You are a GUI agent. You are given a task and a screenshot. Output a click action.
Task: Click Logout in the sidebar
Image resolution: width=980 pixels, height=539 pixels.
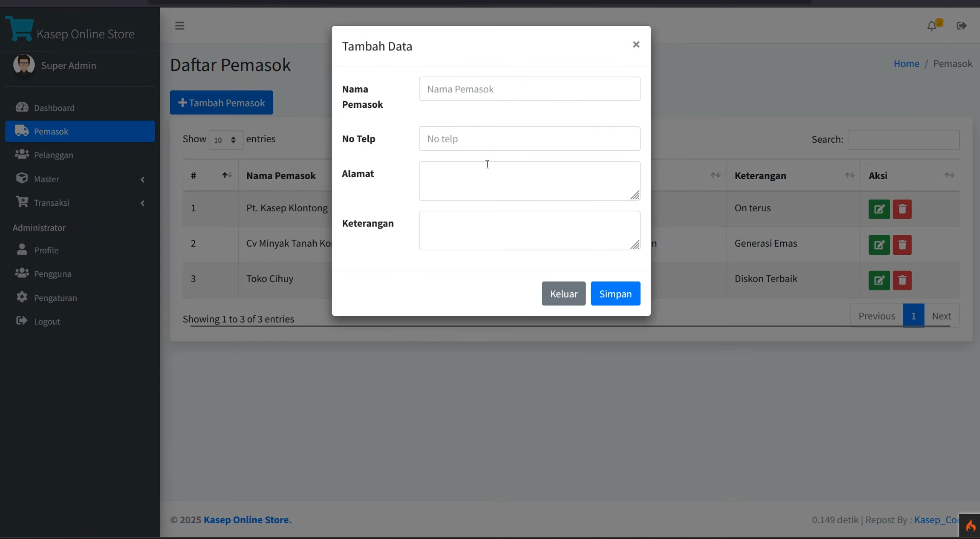(x=80, y=321)
